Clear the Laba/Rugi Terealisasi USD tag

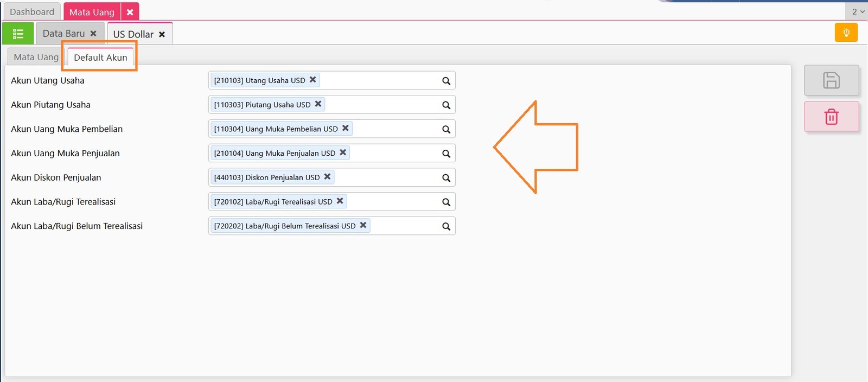coord(340,201)
